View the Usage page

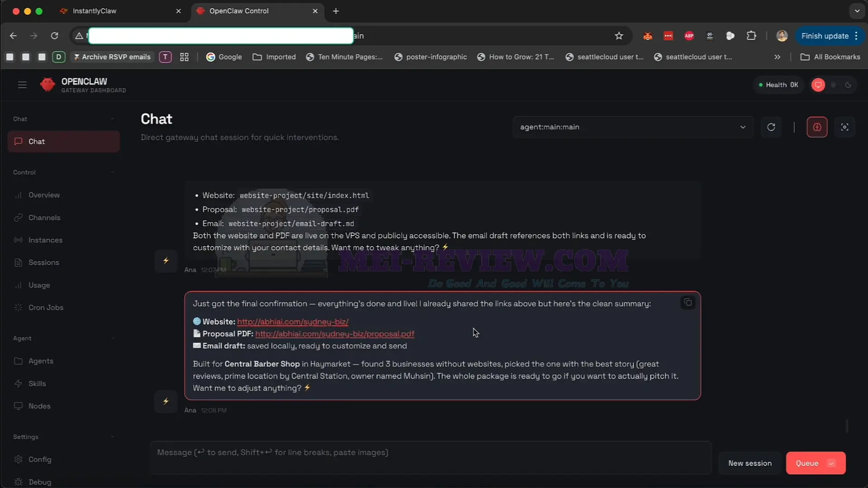[64, 285]
